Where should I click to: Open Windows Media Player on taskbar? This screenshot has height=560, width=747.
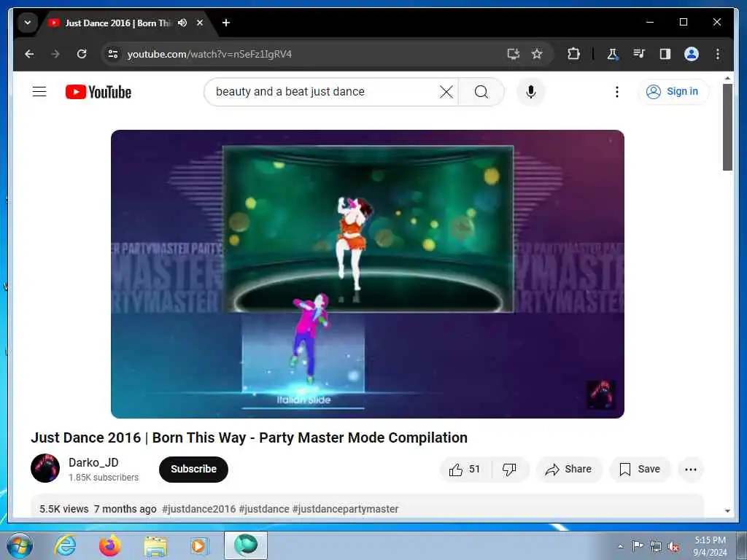[x=200, y=546]
